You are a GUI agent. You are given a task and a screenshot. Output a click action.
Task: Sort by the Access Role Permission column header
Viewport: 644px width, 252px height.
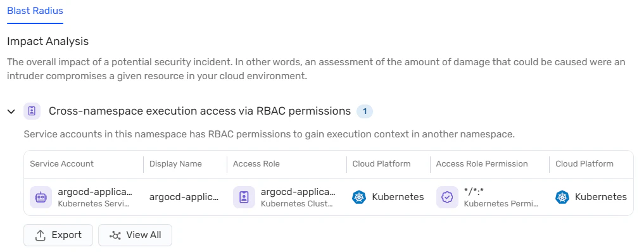(x=482, y=164)
